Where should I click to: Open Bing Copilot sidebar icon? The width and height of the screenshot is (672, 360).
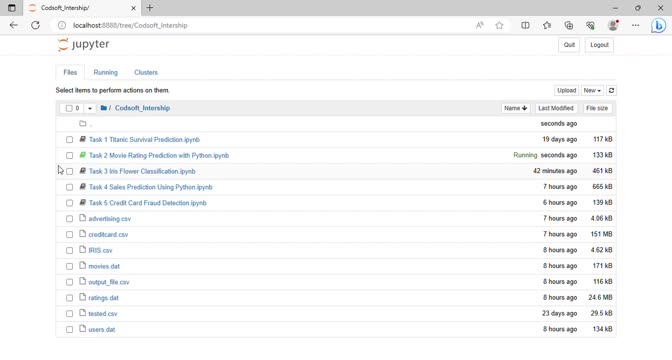(658, 25)
